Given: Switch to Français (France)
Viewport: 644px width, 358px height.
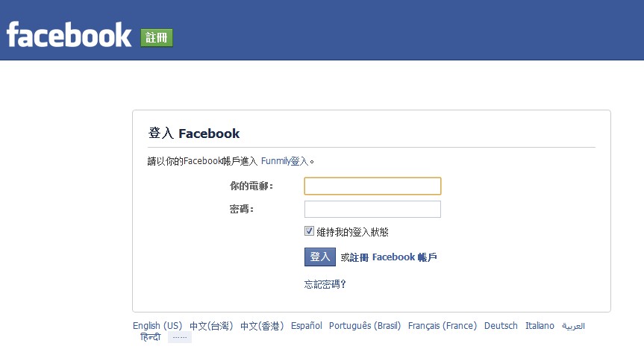Looking at the screenshot, I should (443, 326).
